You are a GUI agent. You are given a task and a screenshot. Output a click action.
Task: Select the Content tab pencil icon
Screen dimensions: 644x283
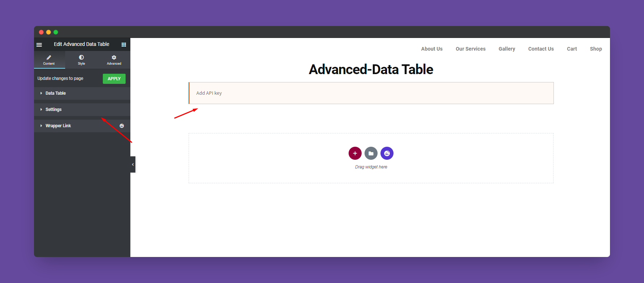[x=49, y=60]
